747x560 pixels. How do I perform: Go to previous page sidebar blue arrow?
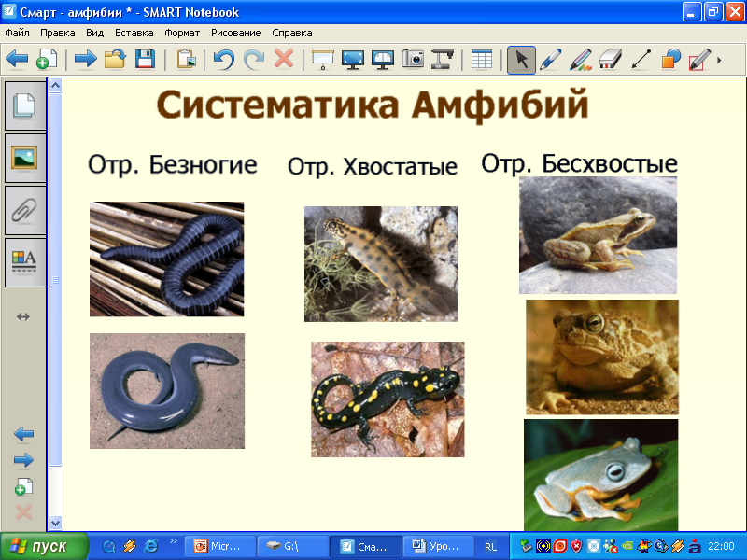tap(24, 434)
